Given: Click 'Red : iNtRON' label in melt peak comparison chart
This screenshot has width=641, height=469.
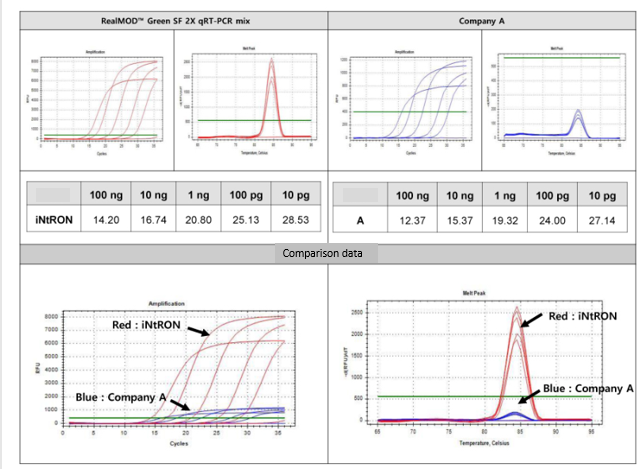Looking at the screenshot, I should point(583,316).
